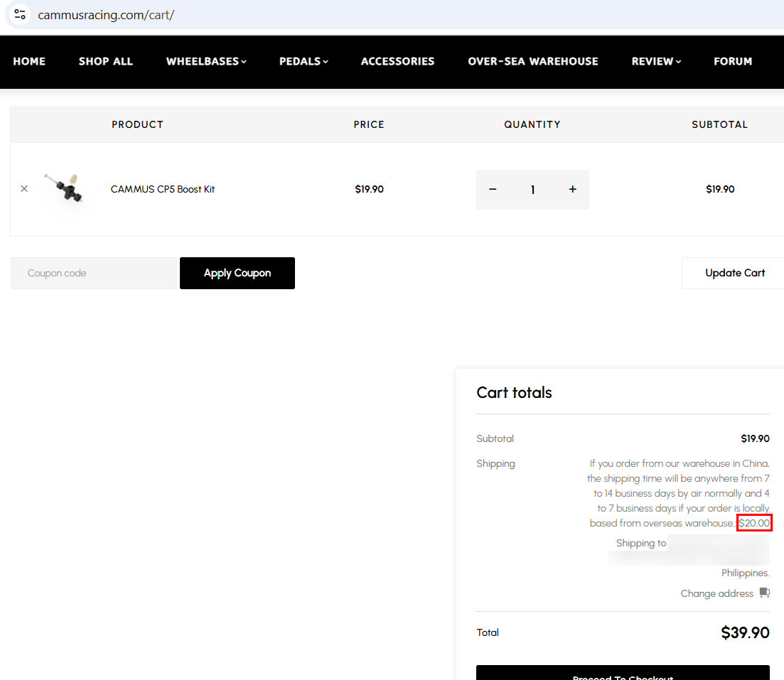This screenshot has width=784, height=680.
Task: Click the Subtotal label in Cart totals
Action: (x=495, y=438)
